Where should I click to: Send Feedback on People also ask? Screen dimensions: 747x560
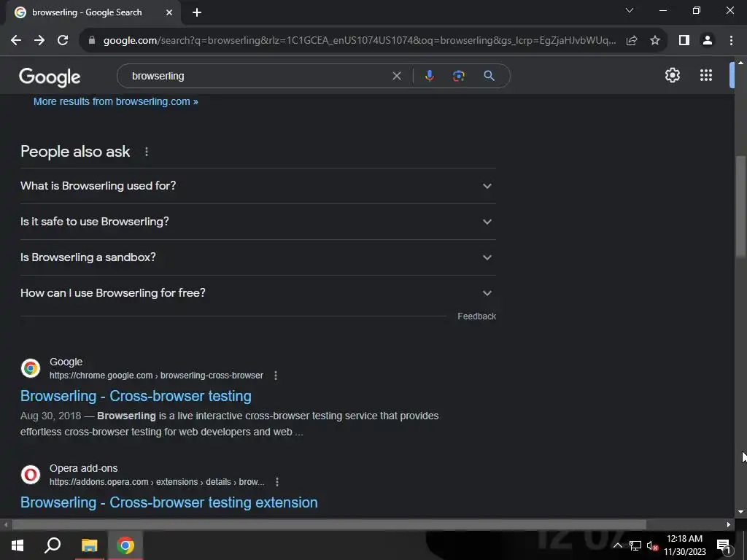476,316
